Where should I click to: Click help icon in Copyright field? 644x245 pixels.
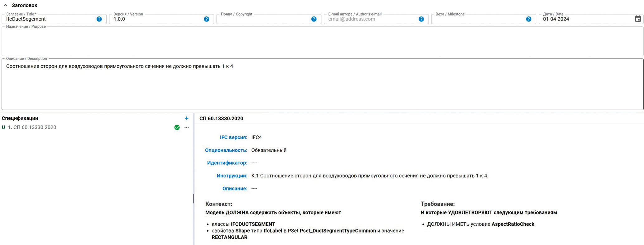[314, 19]
